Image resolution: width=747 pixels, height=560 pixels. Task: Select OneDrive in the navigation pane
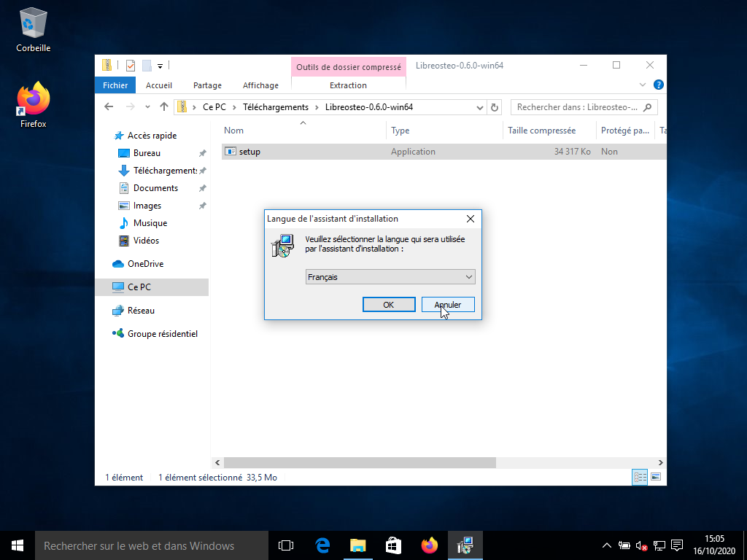tap(145, 264)
